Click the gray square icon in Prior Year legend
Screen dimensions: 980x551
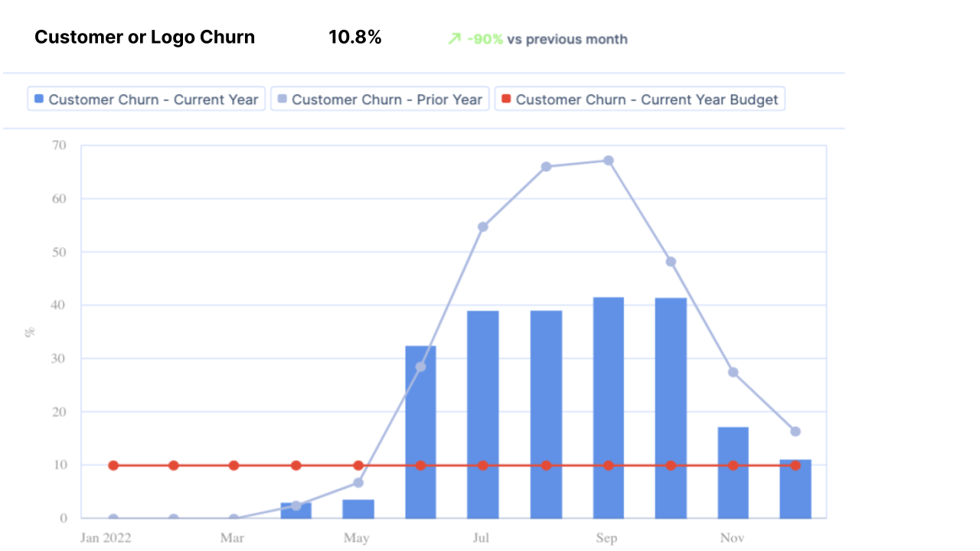(x=282, y=99)
